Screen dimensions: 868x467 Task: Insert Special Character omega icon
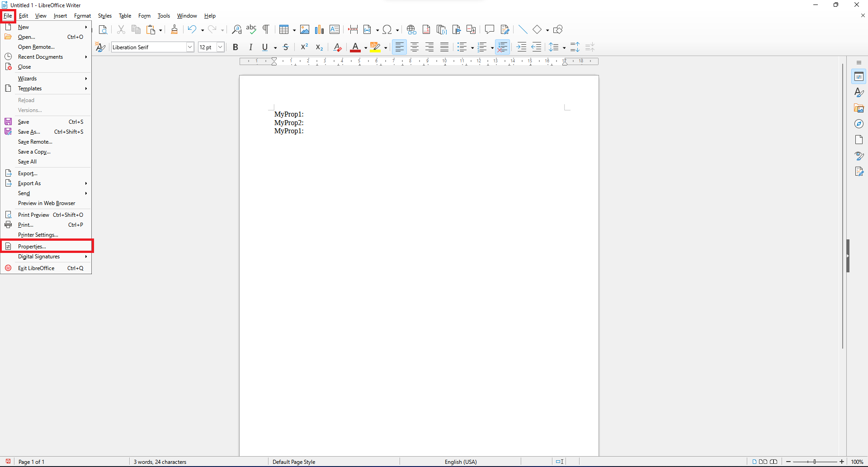(387, 30)
